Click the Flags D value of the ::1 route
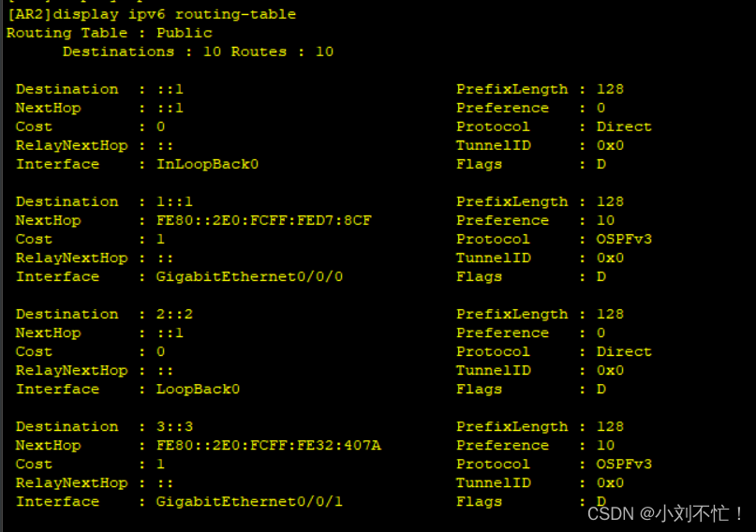Viewport: 756px width, 532px height. click(x=601, y=164)
